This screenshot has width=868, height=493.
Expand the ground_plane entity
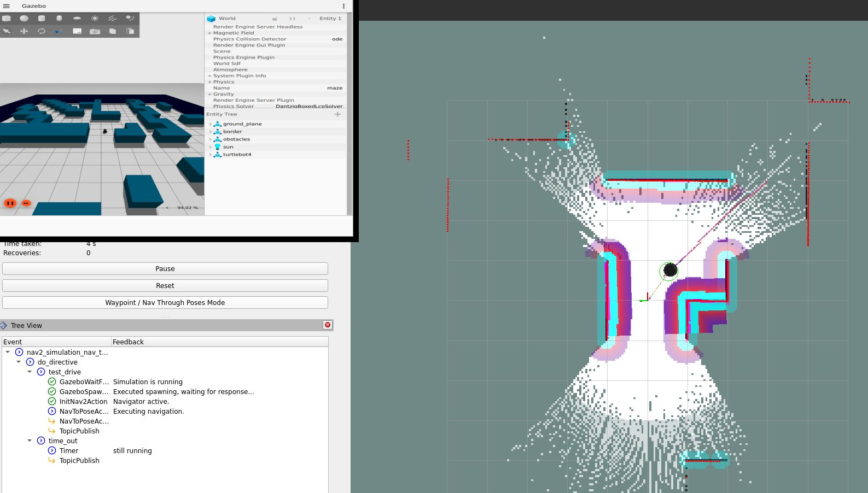click(x=210, y=124)
